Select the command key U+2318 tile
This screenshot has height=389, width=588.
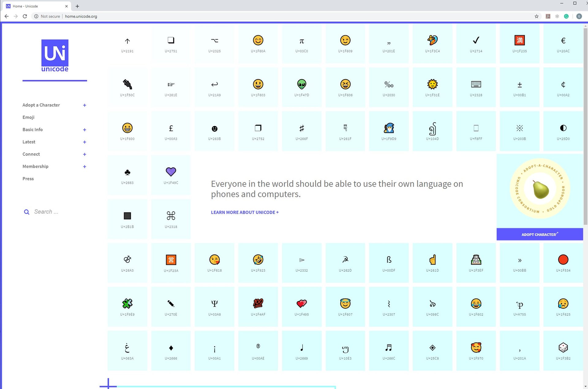(171, 219)
